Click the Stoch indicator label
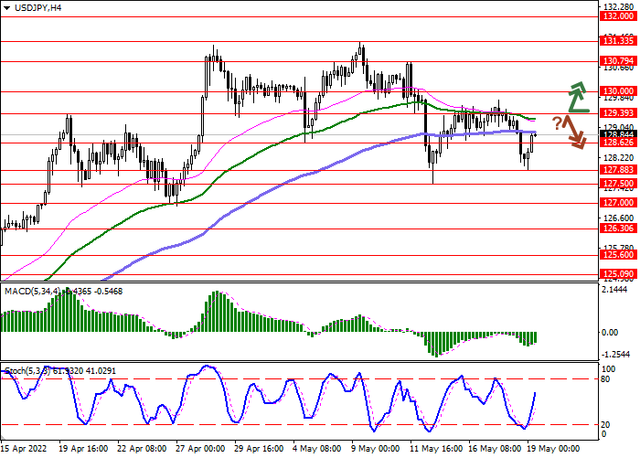The image size is (640, 457). click(20, 370)
